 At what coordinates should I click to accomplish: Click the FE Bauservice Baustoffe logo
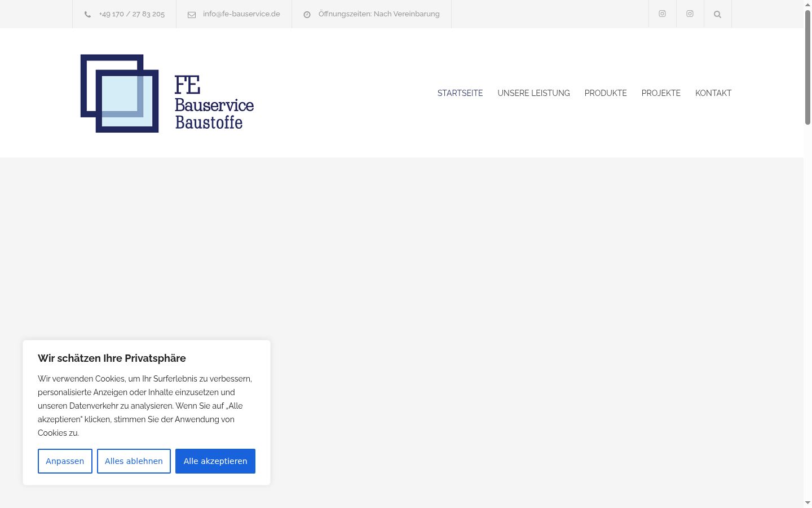[x=167, y=93]
